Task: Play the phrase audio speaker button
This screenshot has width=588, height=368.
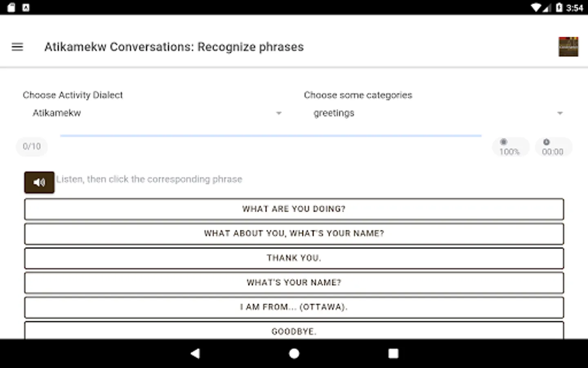Action: 39,182
